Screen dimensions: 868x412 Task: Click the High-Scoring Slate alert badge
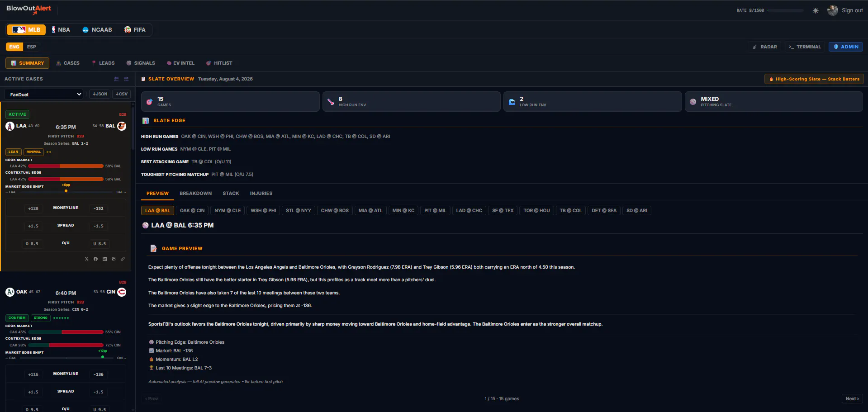814,79
